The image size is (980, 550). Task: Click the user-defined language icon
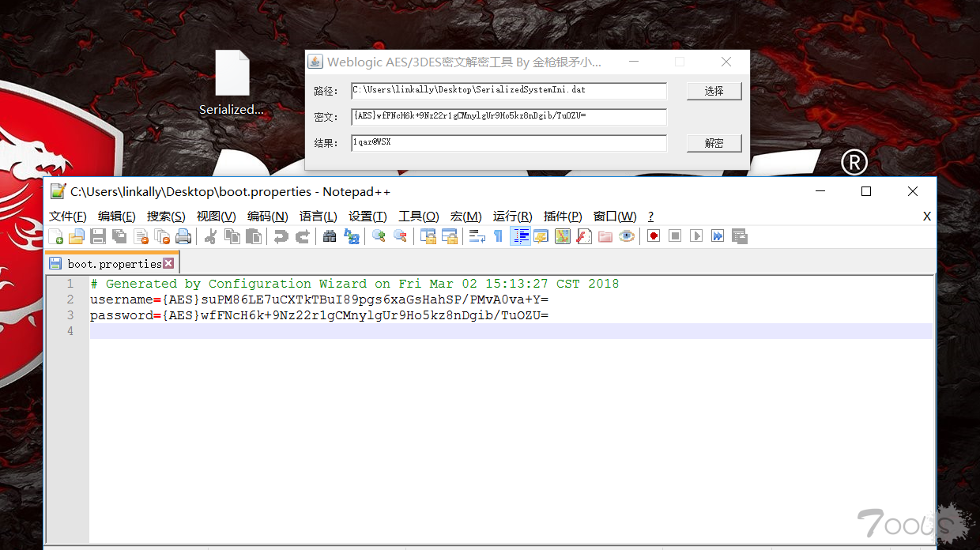(x=541, y=236)
